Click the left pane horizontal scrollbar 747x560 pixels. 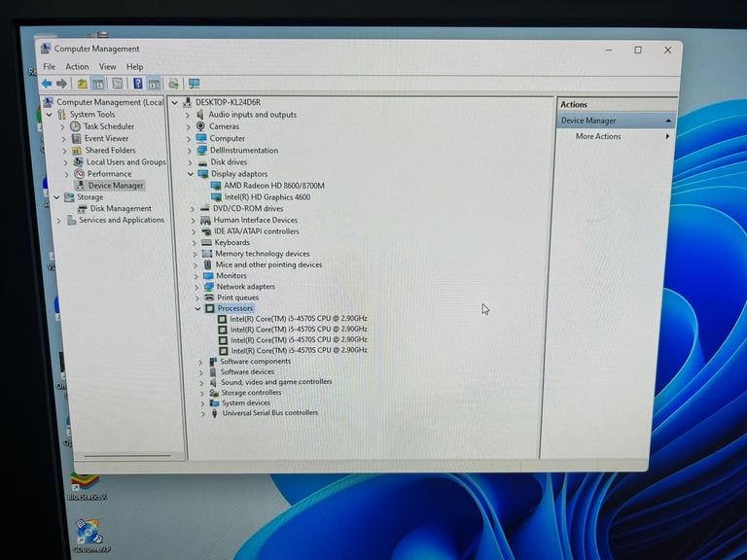127,456
